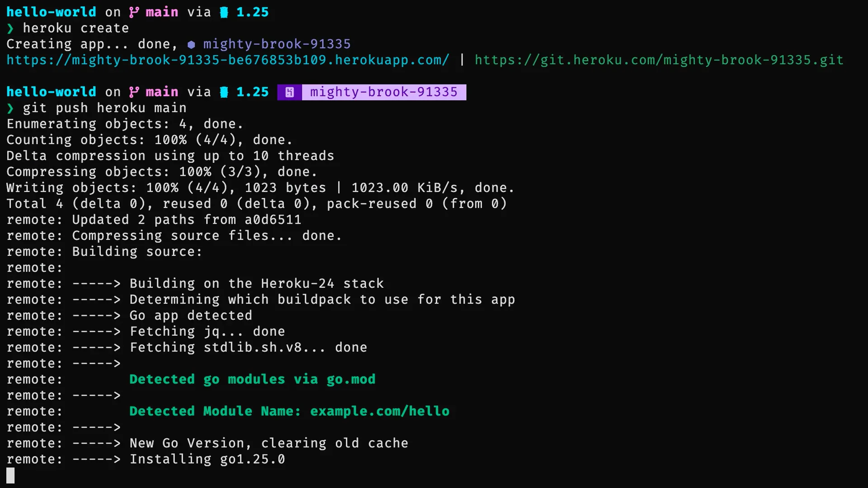The width and height of the screenshot is (868, 488).
Task: Click the hexagon app icon after "done,"
Action: (x=191, y=44)
